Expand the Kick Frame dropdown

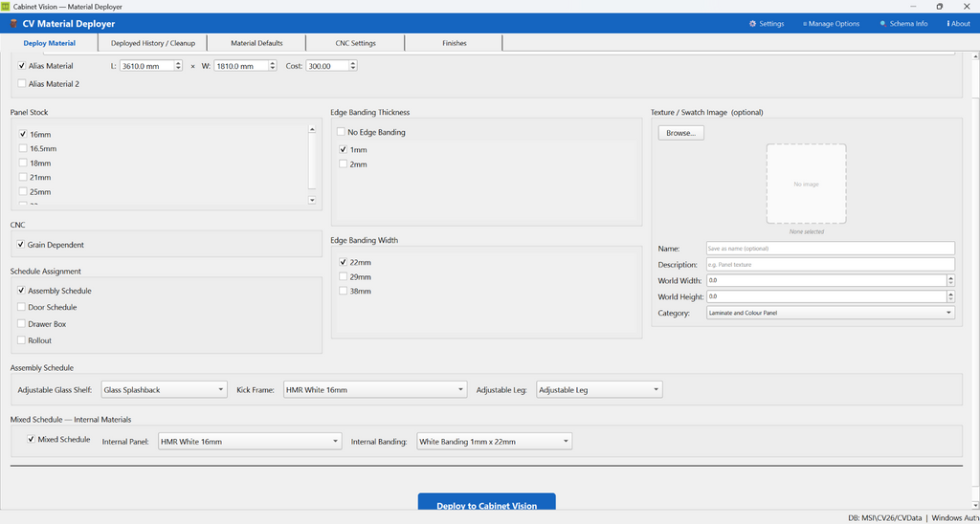coord(375,390)
